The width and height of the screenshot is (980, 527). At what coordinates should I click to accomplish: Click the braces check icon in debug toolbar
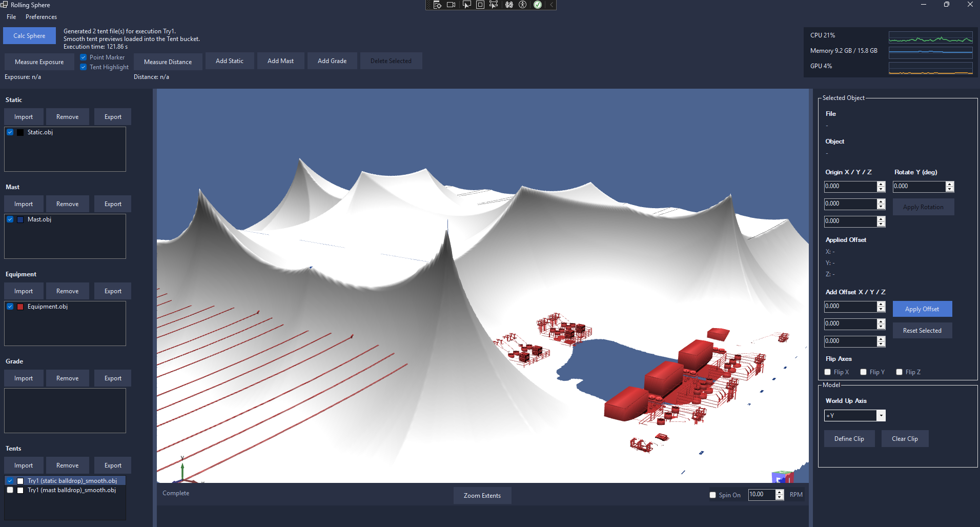pyautogui.click(x=509, y=5)
